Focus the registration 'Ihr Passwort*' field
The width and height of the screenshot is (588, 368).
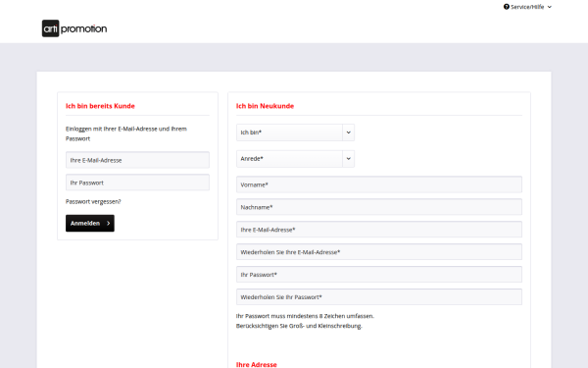tap(378, 275)
